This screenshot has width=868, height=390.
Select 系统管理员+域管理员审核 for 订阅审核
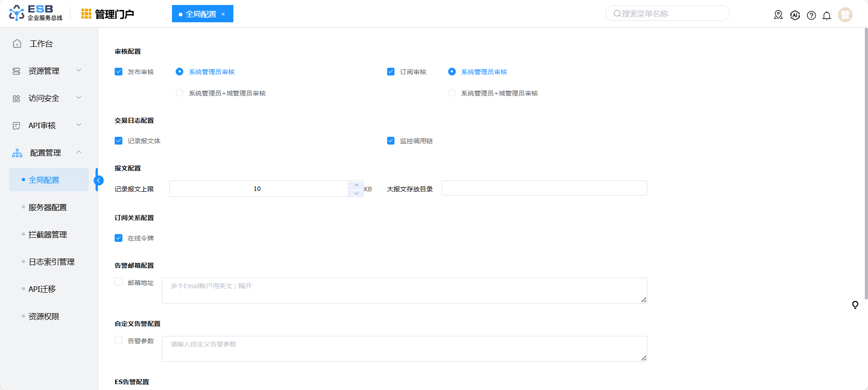(452, 93)
